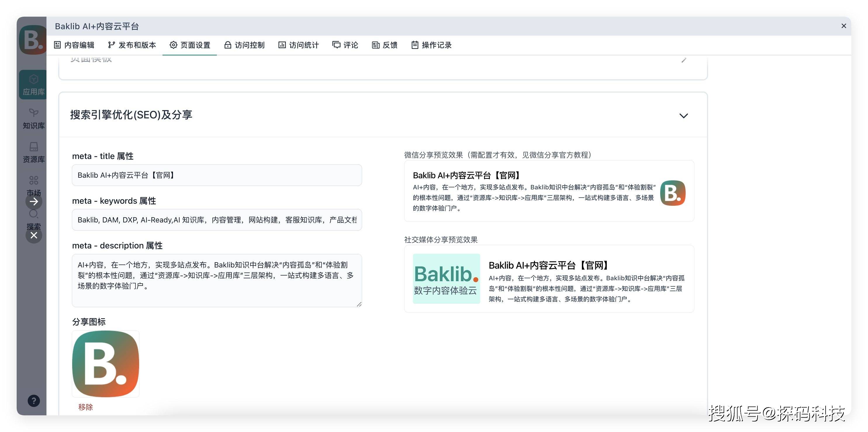Click the 搜索 magnifier icon in sidebar
The height and width of the screenshot is (432, 868).
pos(33,214)
